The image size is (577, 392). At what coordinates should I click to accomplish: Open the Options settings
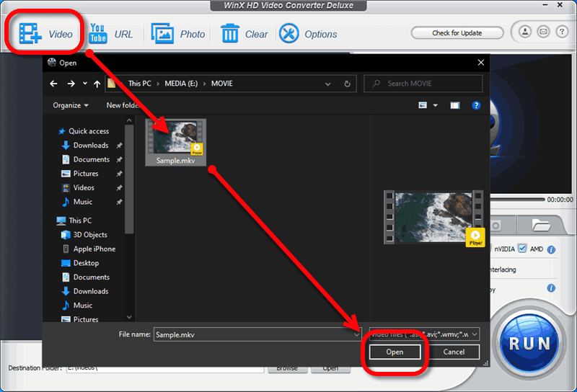click(308, 34)
